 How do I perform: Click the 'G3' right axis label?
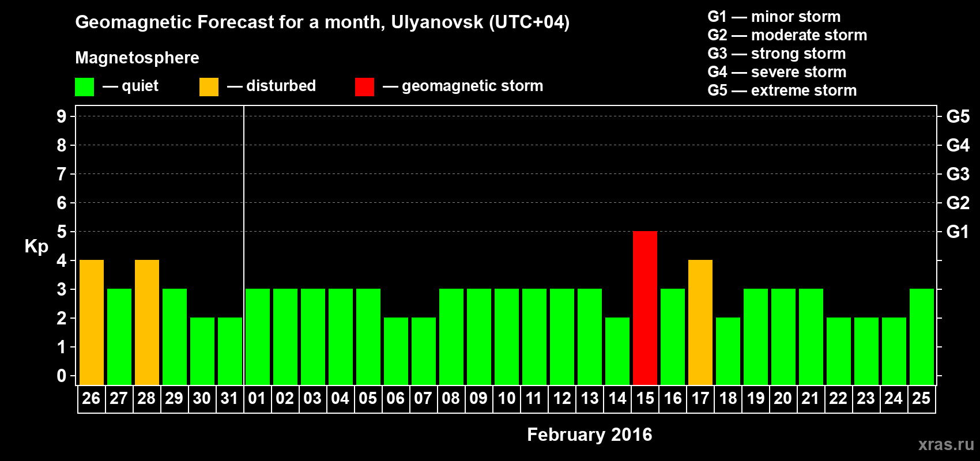[958, 174]
